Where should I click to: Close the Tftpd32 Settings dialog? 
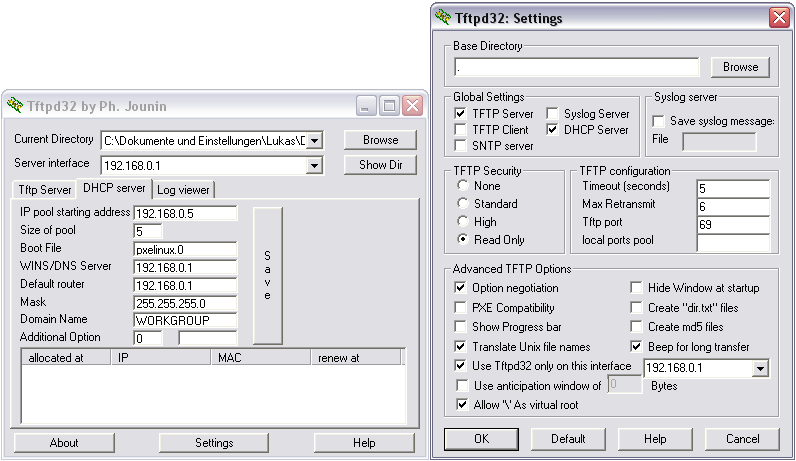point(779,18)
